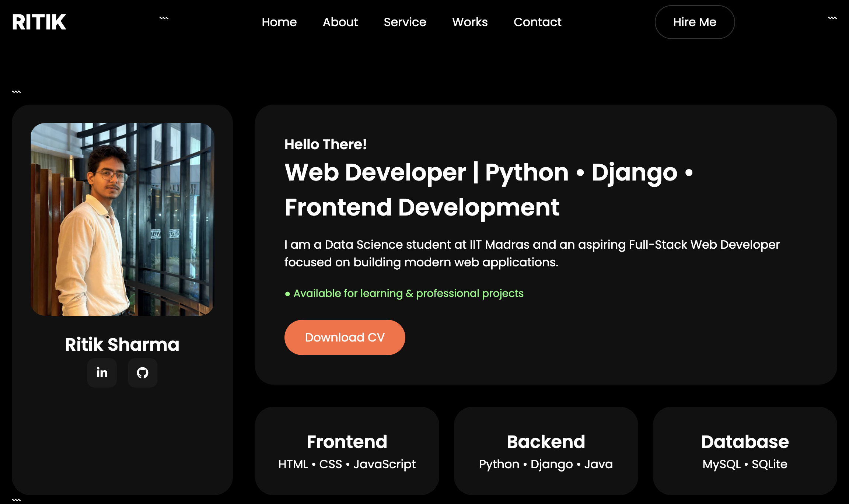Select Works in the navigation bar
Screen dimensions: 849x504
[469, 22]
